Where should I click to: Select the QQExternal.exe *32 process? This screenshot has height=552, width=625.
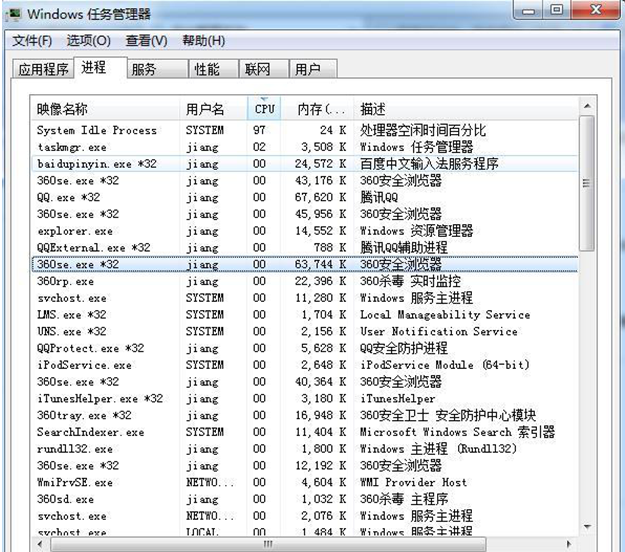(305, 248)
